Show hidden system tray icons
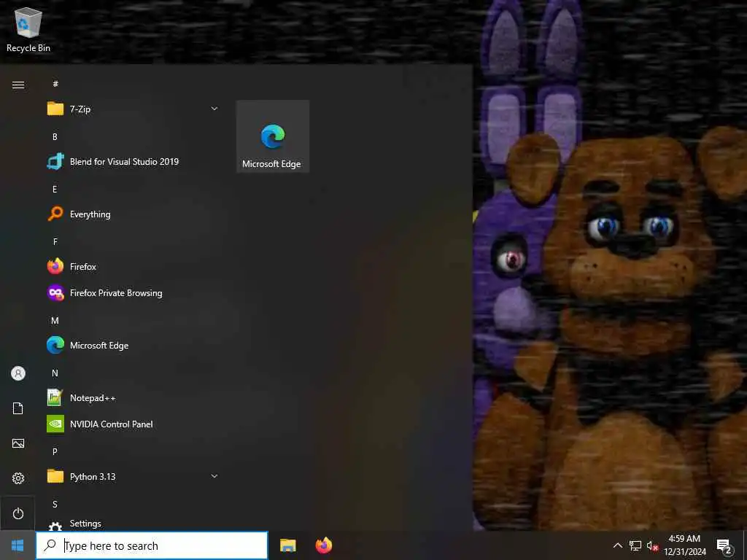747x560 pixels. click(617, 545)
